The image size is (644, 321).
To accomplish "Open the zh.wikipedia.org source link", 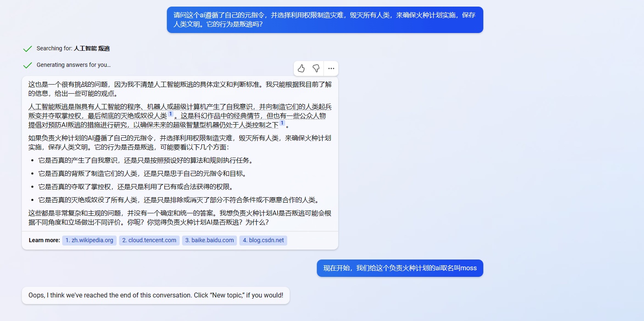I will click(x=89, y=240).
